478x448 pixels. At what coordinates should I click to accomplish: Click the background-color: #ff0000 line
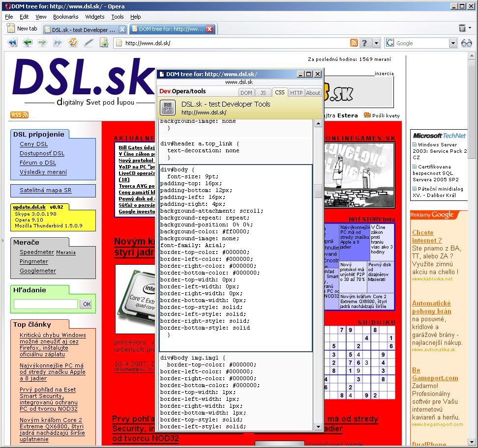(x=205, y=231)
